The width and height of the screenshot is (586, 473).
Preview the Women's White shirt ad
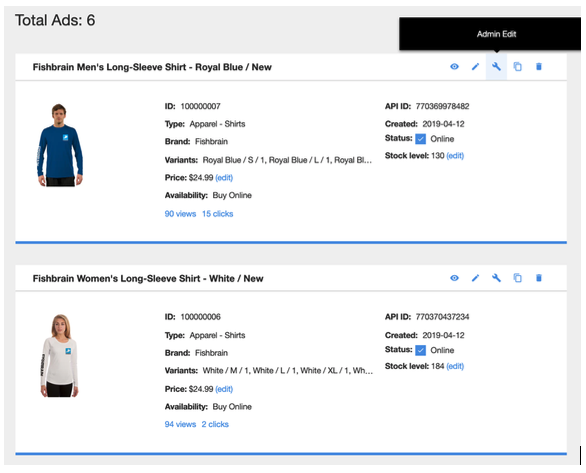454,278
